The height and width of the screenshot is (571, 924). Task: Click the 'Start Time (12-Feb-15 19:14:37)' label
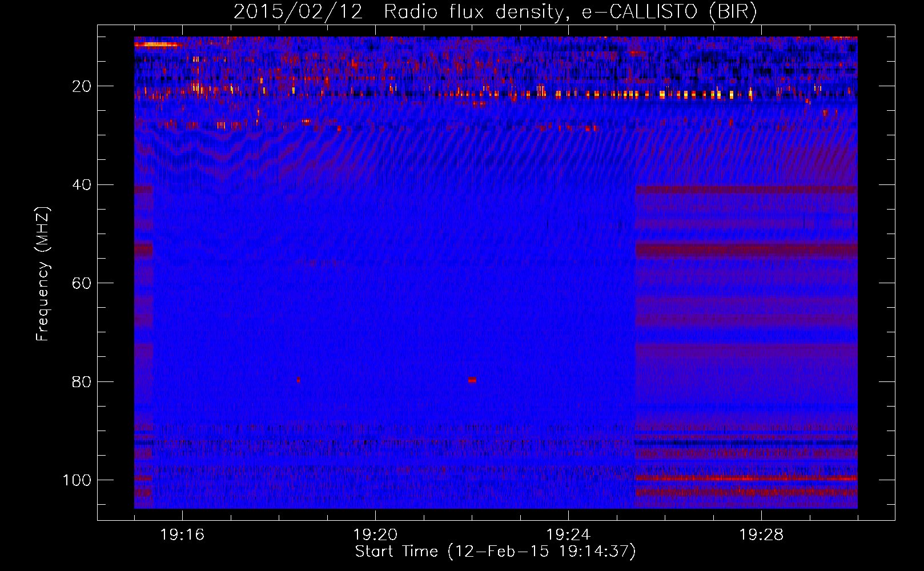[x=495, y=552]
